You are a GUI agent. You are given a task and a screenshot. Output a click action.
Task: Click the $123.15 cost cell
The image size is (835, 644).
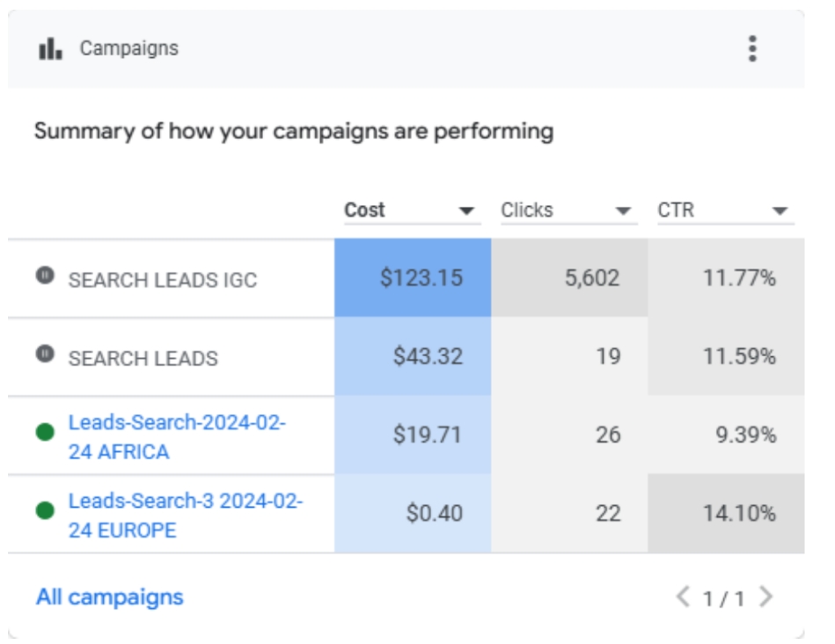point(413,277)
